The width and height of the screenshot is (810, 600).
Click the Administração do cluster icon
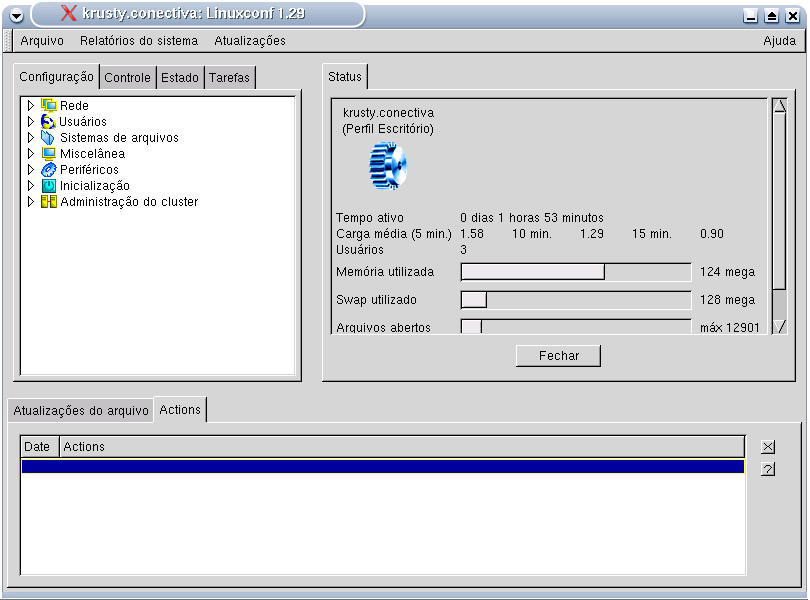click(x=49, y=202)
